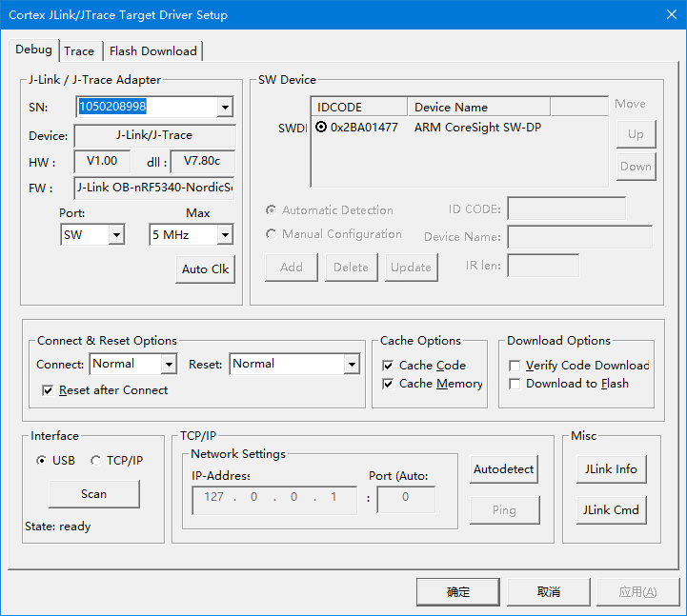
Task: Expand the Reset type dropdown
Action: pyautogui.click(x=352, y=364)
